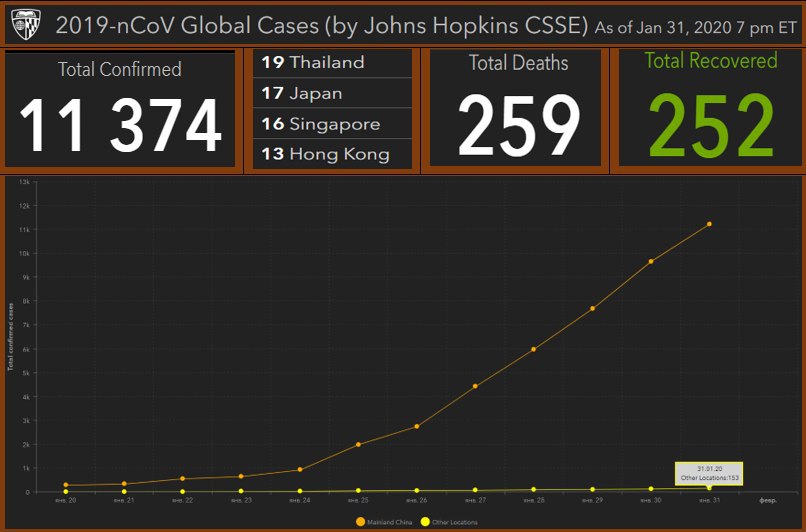This screenshot has height=532, width=806.
Task: Click the 5k y-axis label
Action: point(26,373)
